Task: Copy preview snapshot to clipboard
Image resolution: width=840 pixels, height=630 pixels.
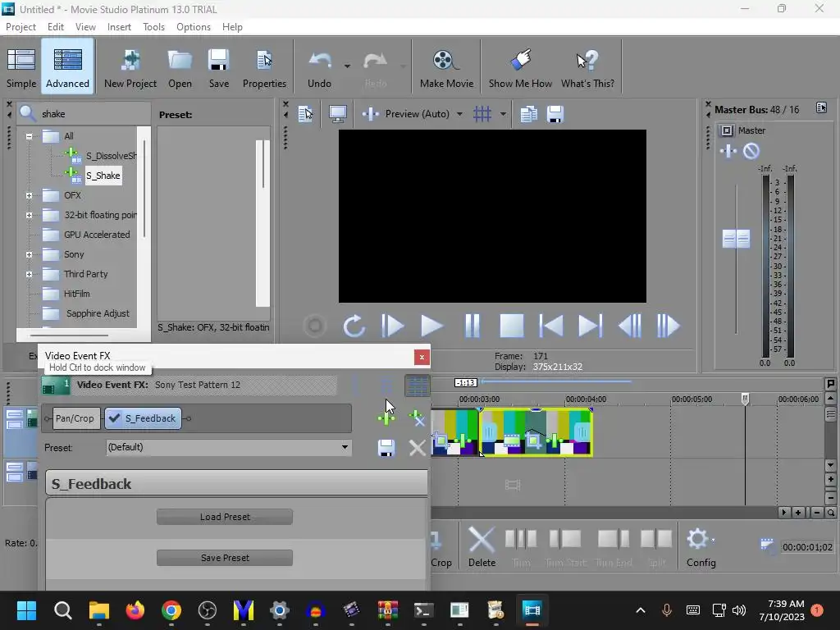Action: click(529, 113)
